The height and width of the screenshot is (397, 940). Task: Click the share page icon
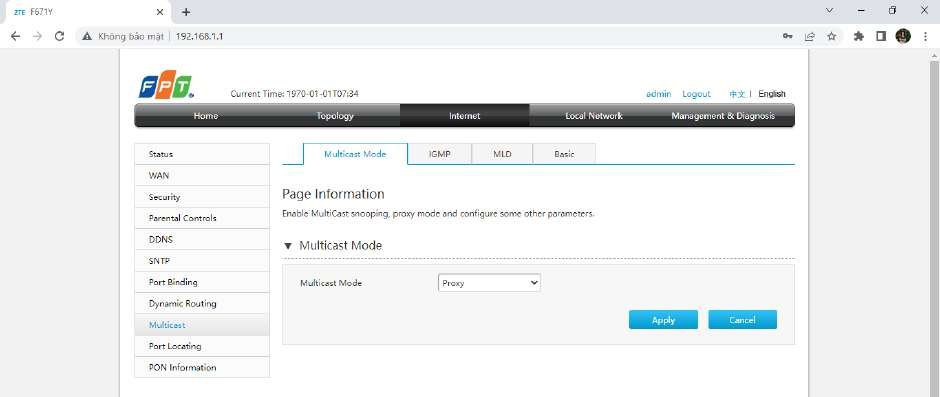click(810, 37)
